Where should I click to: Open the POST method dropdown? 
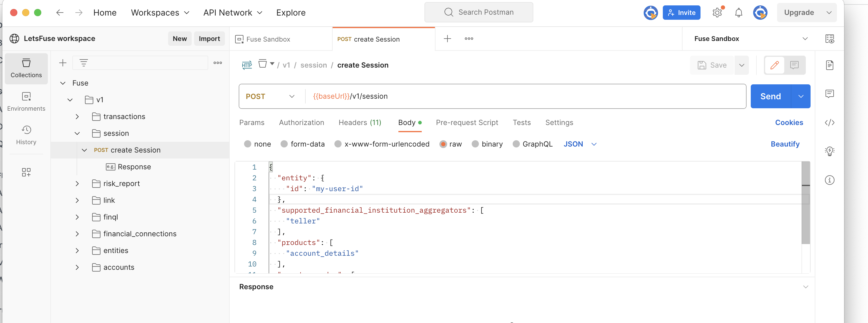(x=270, y=96)
